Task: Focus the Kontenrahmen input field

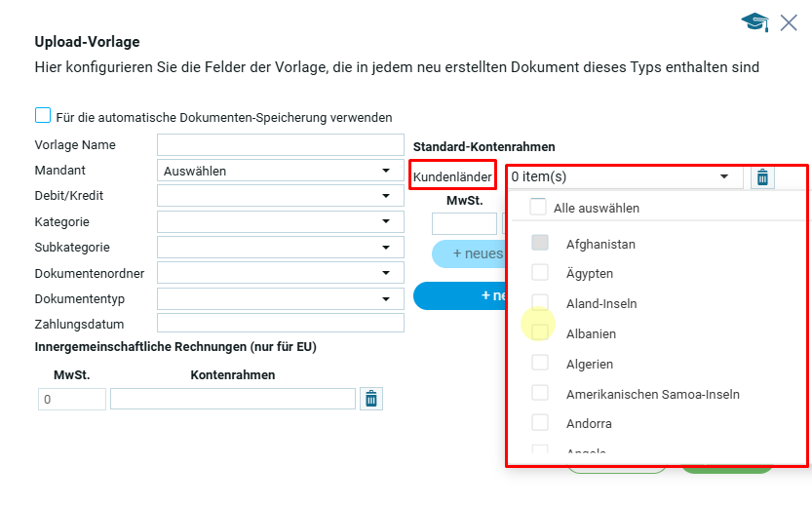Action: pyautogui.click(x=232, y=399)
